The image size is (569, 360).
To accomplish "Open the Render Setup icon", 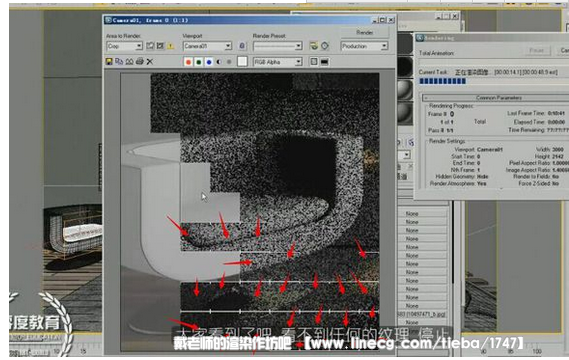I will coord(314,46).
